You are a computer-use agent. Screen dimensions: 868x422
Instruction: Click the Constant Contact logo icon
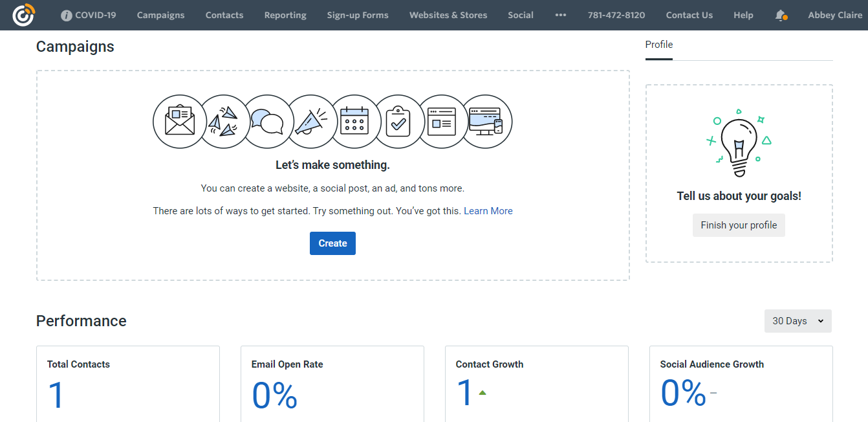(x=23, y=15)
